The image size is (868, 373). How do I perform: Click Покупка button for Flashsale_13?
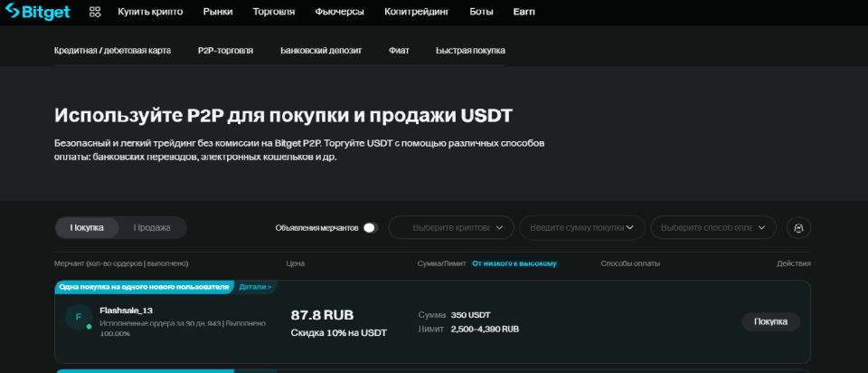click(770, 321)
